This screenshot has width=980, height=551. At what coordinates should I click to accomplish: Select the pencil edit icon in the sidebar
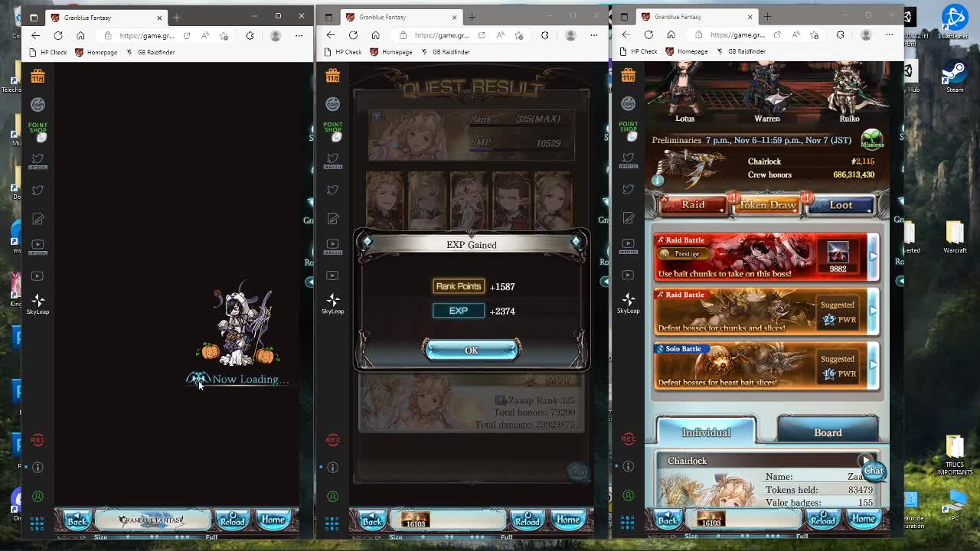[x=38, y=219]
